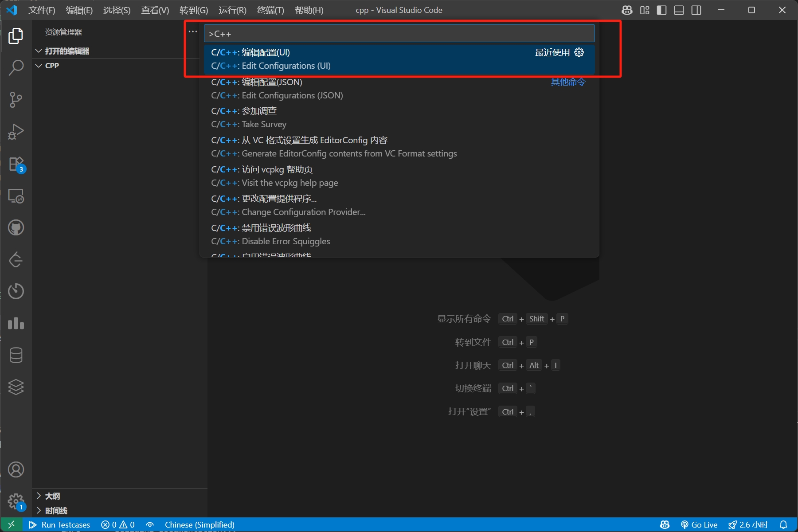Toggle the secondary side bar
Image resolution: width=798 pixels, height=532 pixels.
[696, 10]
